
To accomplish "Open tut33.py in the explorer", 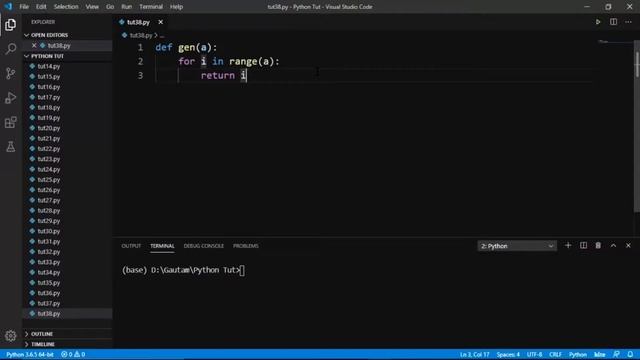I will 49,262.
